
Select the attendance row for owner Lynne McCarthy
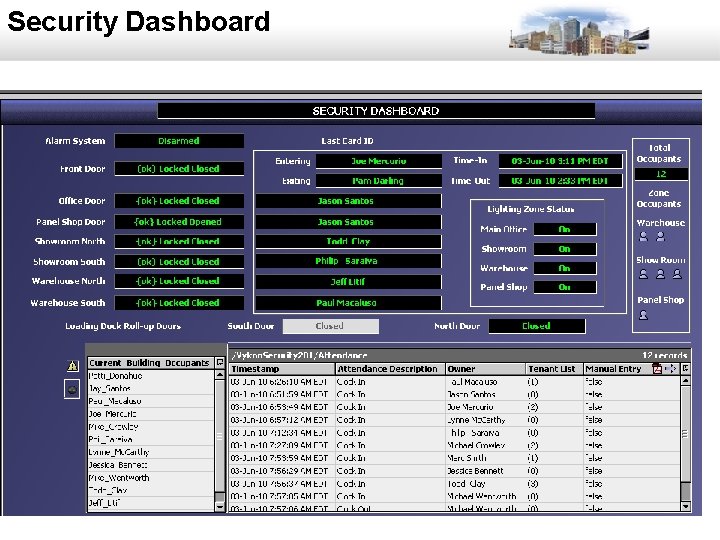pyautogui.click(x=455, y=420)
